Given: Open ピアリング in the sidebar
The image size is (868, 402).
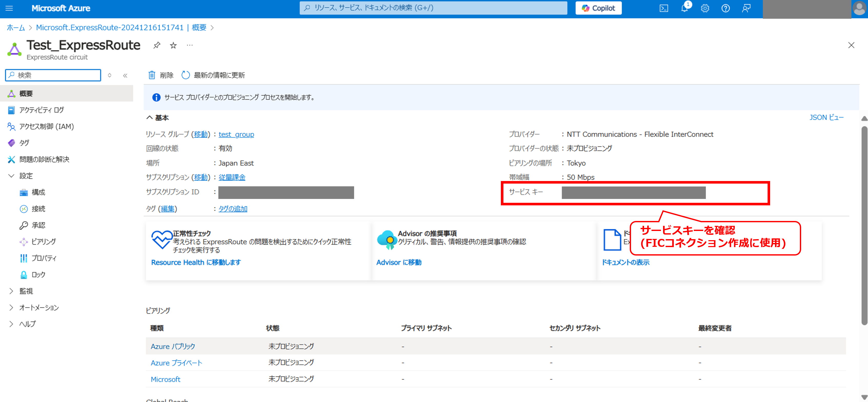Looking at the screenshot, I should point(44,241).
